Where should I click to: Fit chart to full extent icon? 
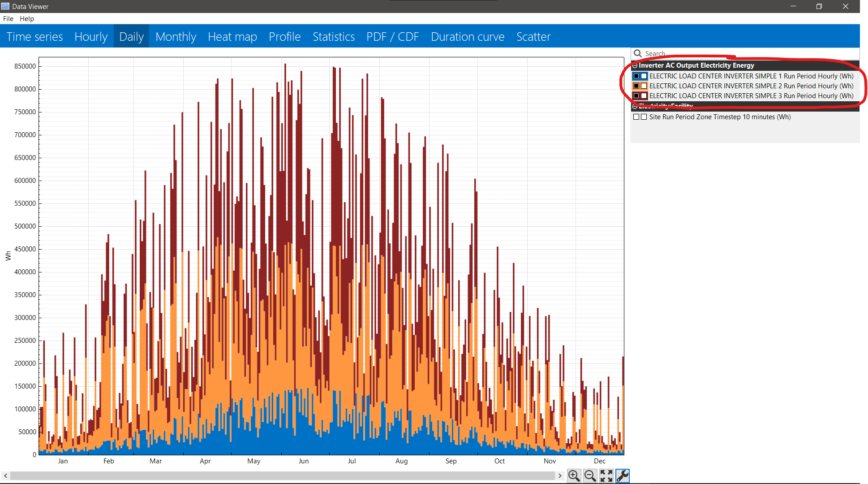pyautogui.click(x=606, y=475)
